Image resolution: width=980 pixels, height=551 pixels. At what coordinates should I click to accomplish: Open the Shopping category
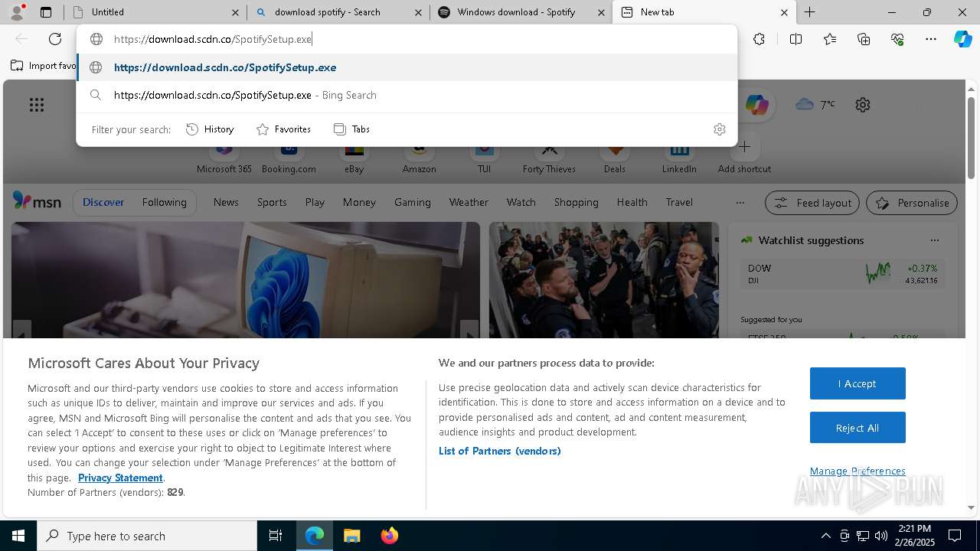[x=576, y=202]
